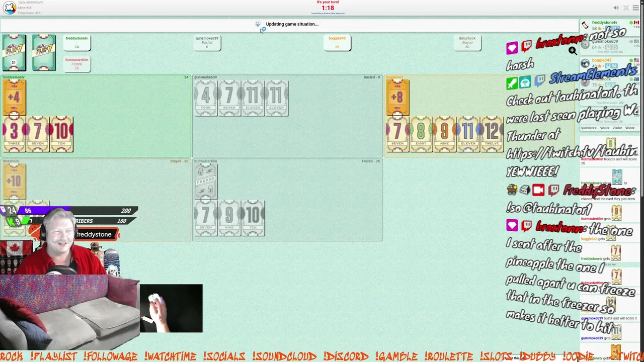This screenshot has width=644, height=362.
Task: Click KutmasterKim's Freeze card
Action: click(205, 182)
